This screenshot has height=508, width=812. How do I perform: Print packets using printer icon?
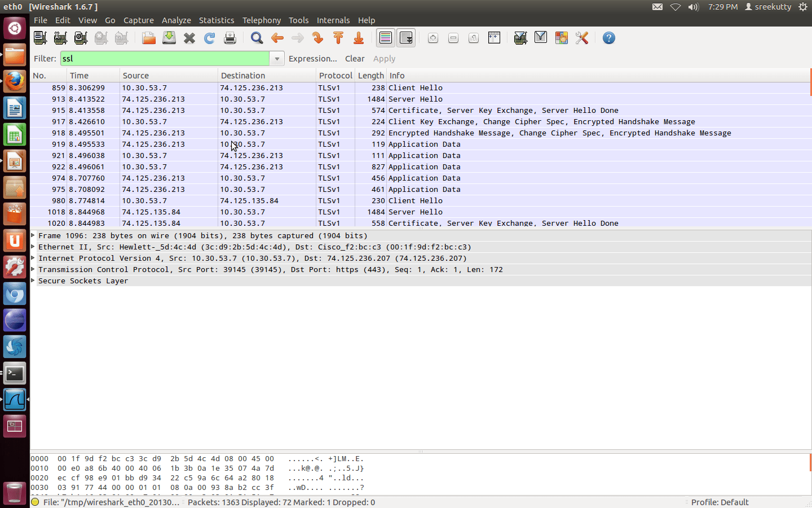coord(230,38)
